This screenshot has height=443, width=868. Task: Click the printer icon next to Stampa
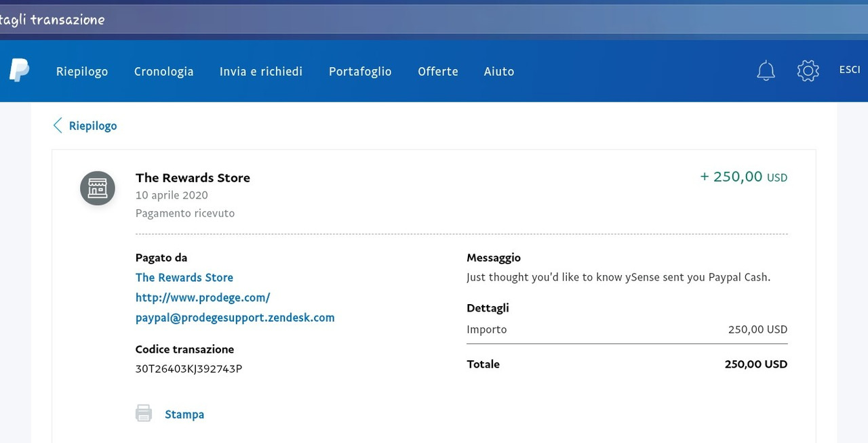(x=144, y=413)
